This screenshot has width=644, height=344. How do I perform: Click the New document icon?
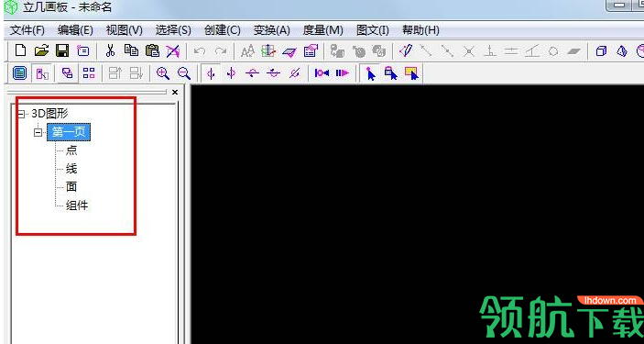coord(20,50)
